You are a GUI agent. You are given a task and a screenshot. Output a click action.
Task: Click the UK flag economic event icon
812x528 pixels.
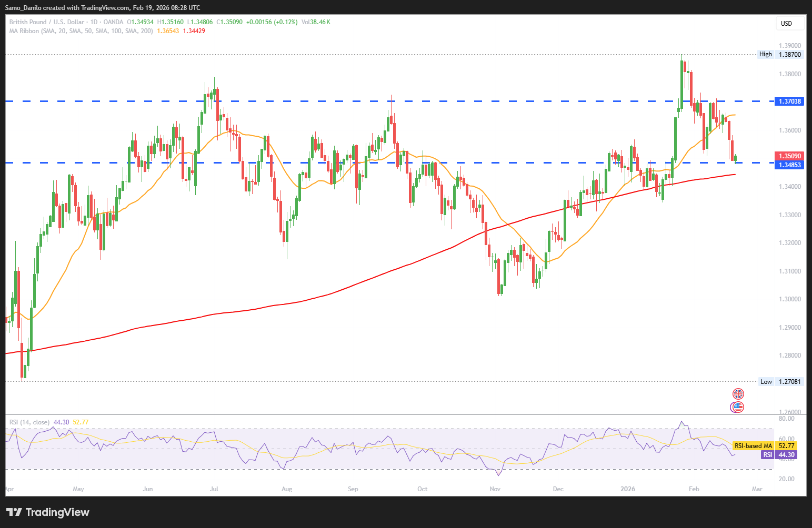738,393
